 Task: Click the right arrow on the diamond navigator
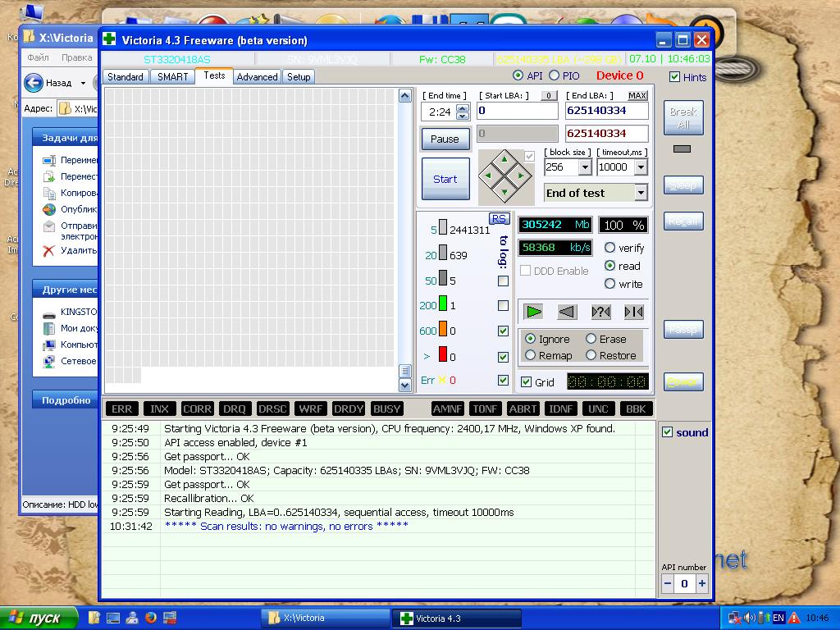pos(521,176)
